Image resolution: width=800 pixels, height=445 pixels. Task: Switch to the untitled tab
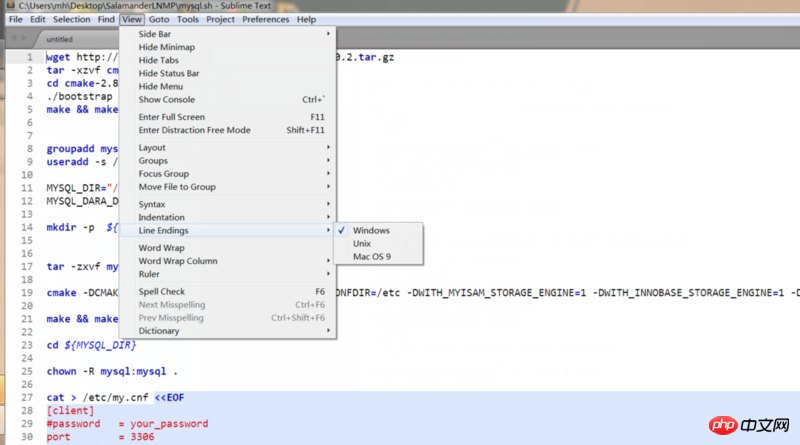[59, 39]
